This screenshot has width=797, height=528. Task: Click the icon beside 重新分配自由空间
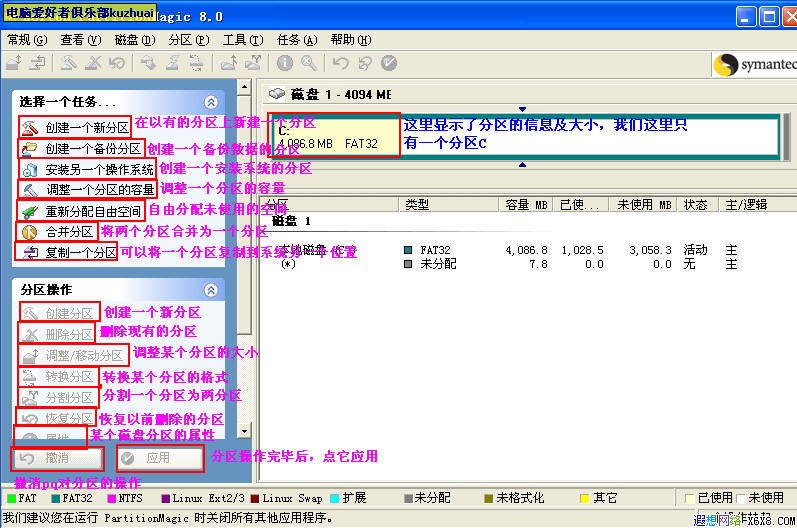click(x=30, y=211)
